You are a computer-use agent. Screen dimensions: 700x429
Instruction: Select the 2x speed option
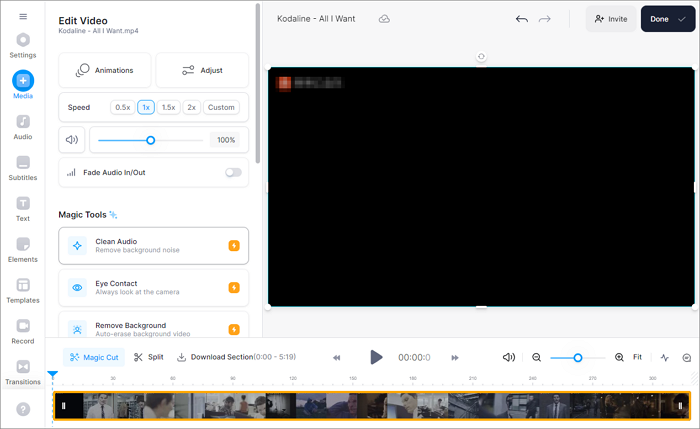[x=191, y=107]
